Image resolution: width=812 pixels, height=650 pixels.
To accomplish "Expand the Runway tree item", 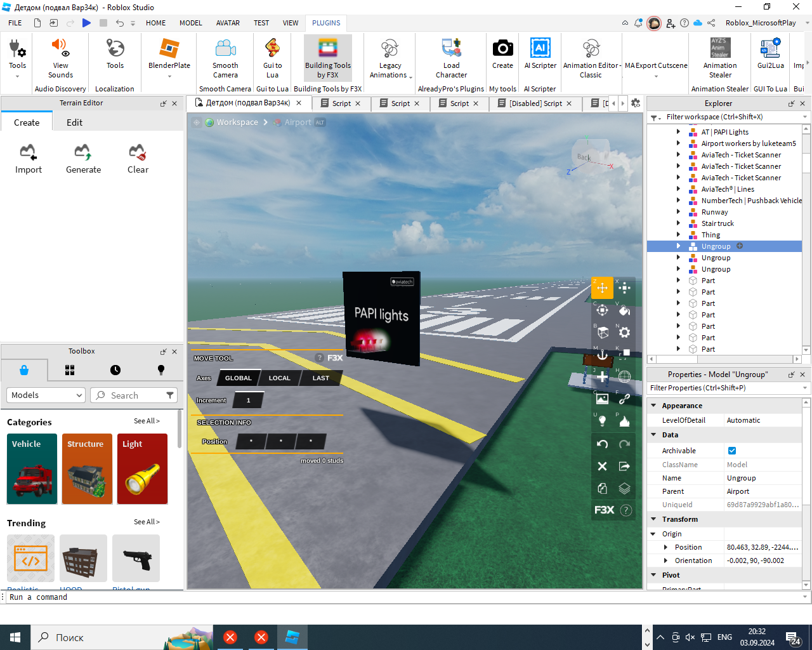I will 678,212.
